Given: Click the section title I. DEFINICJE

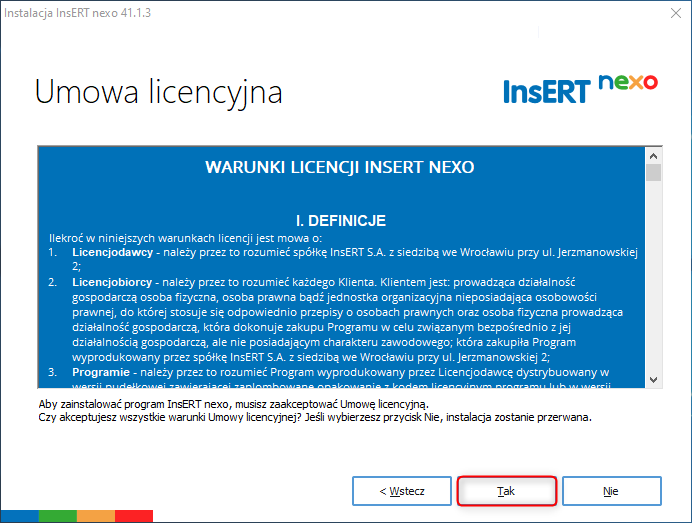Looking at the screenshot, I should [x=341, y=221].
